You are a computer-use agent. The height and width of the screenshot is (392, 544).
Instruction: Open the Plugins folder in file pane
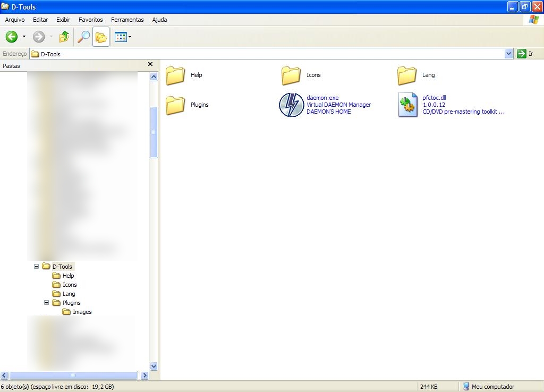(175, 105)
